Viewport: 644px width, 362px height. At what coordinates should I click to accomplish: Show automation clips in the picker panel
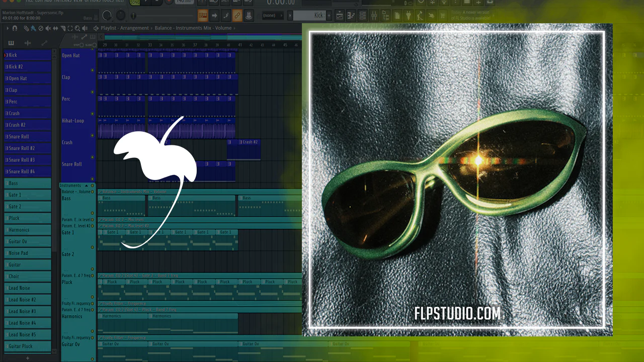44,43
